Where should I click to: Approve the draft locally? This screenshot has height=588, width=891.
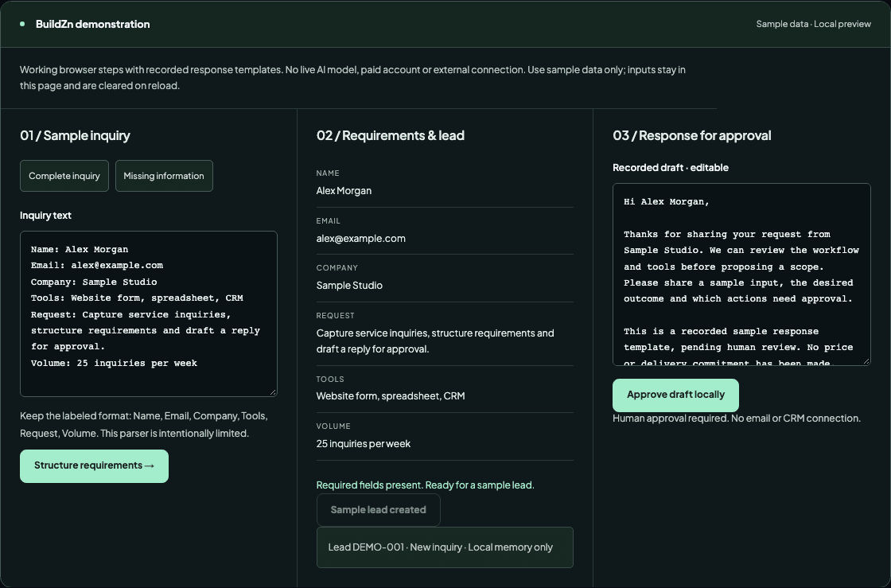tap(675, 395)
